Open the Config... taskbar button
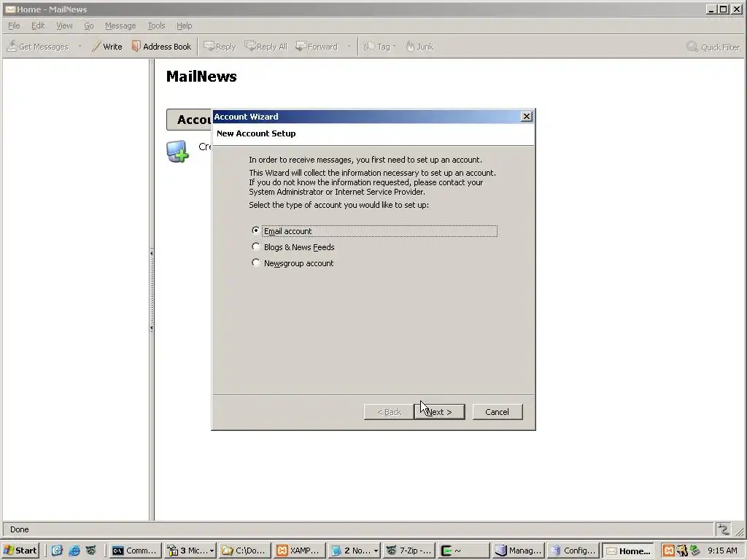 coord(573,551)
